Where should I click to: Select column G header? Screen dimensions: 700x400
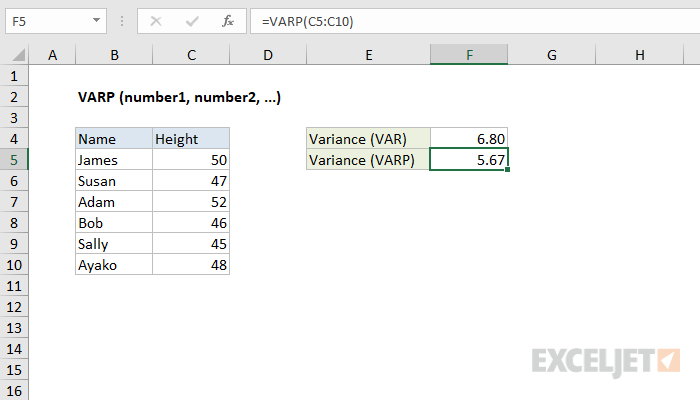(551, 55)
